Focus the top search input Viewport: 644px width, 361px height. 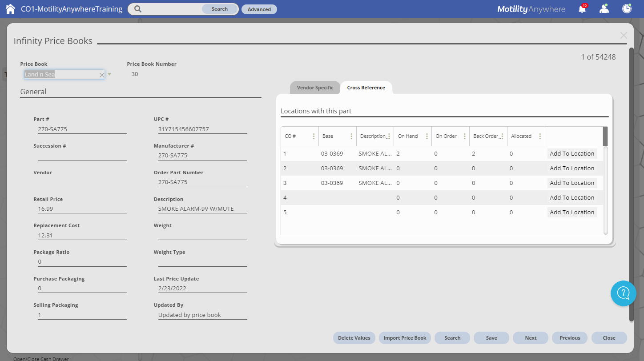click(x=172, y=9)
